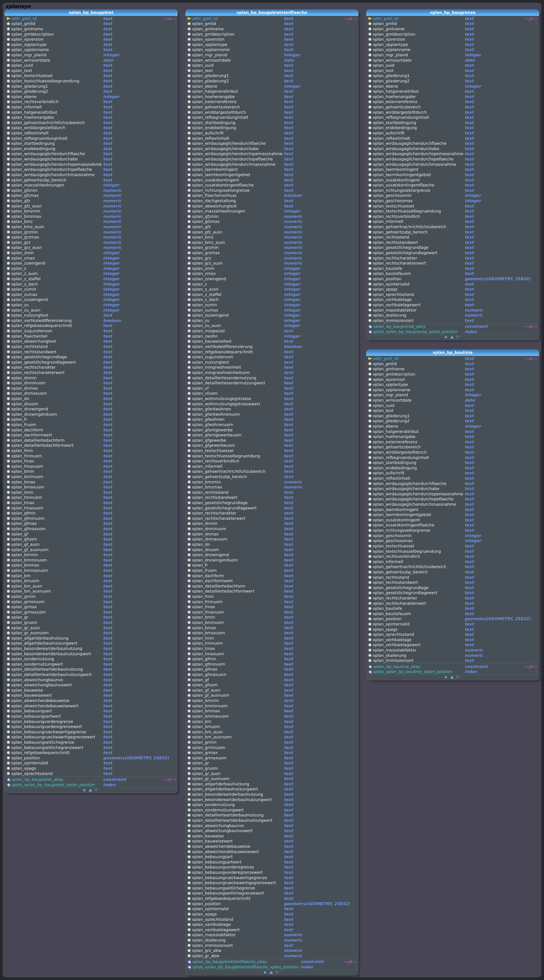Click the xplan_bp_baugrenze_pkey constraint icon

pyautogui.click(x=370, y=326)
